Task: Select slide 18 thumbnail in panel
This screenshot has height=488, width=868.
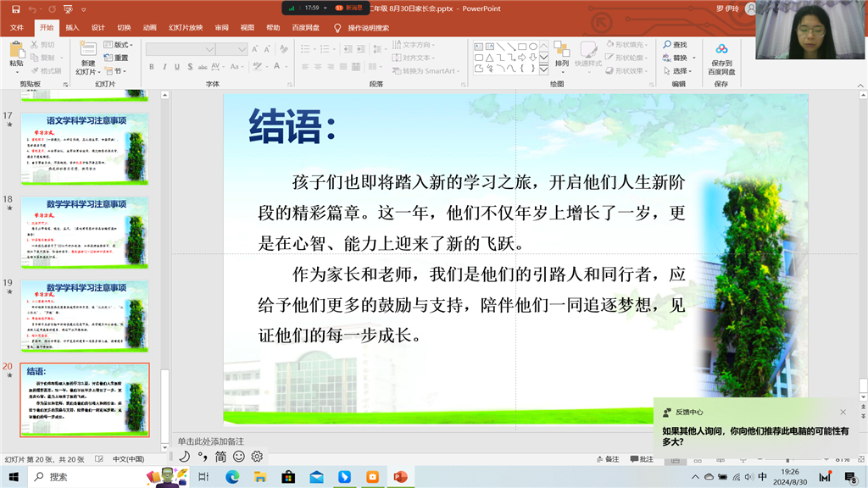Action: tap(85, 233)
